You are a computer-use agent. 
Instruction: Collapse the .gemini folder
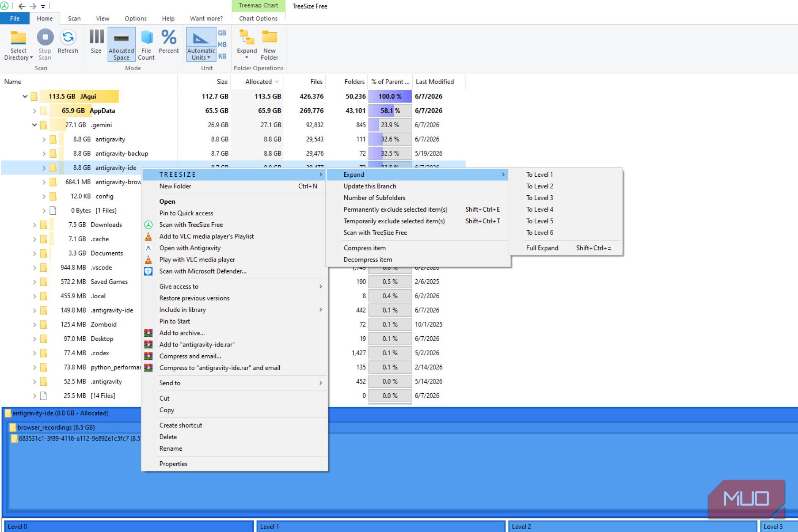tap(34, 125)
